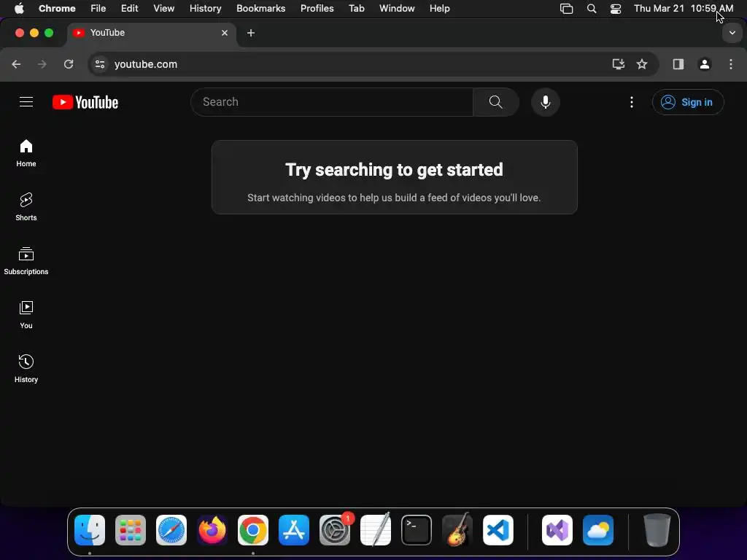Image resolution: width=747 pixels, height=560 pixels.
Task: Click the YouTube logo
Action: point(85,102)
